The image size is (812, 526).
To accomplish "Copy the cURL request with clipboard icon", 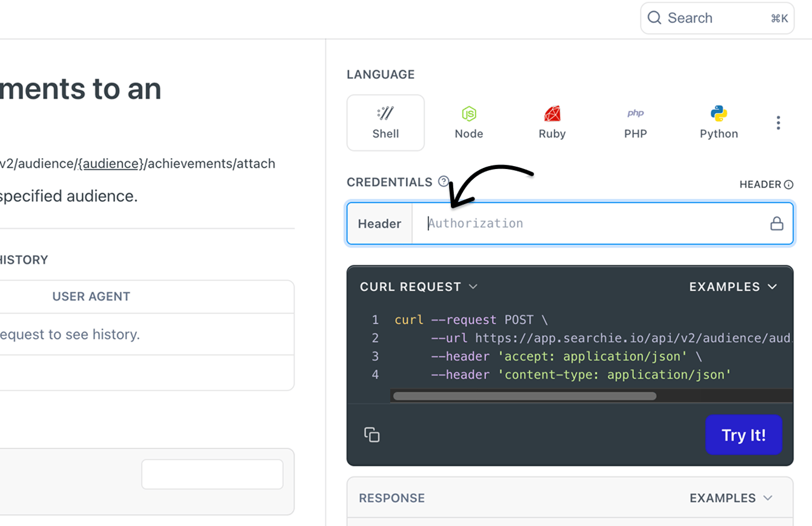I will [372, 434].
